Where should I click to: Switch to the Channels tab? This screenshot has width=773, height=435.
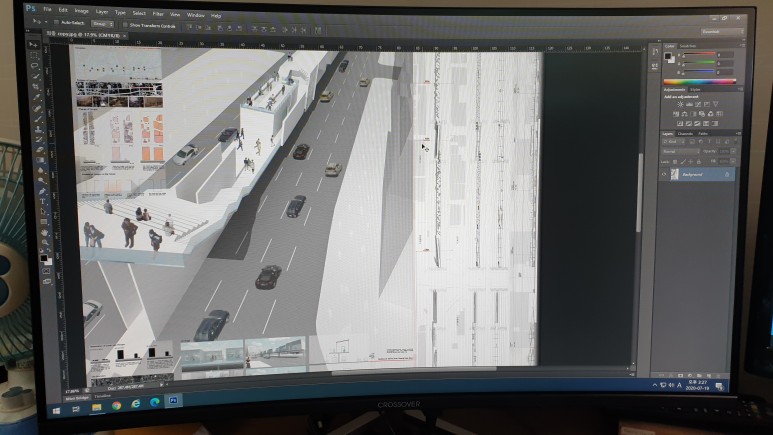click(685, 134)
